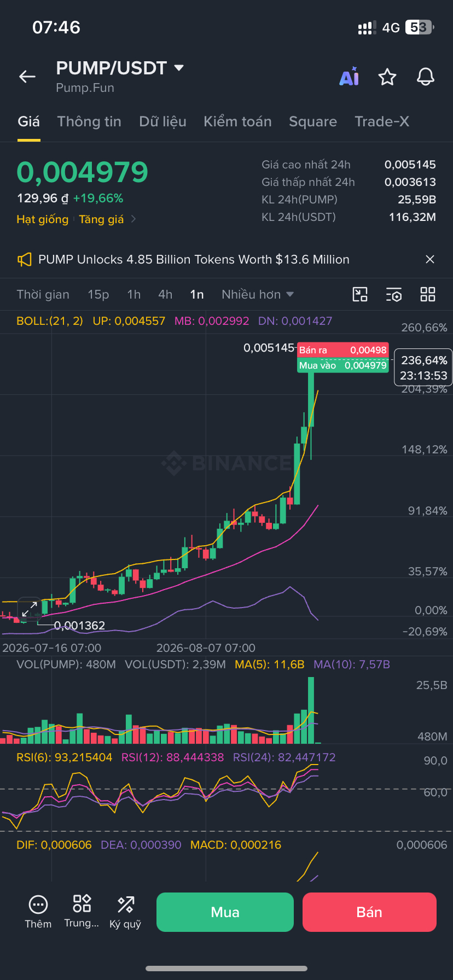453x980 pixels.
Task: Tap the Hạt giống tag
Action: (x=43, y=219)
